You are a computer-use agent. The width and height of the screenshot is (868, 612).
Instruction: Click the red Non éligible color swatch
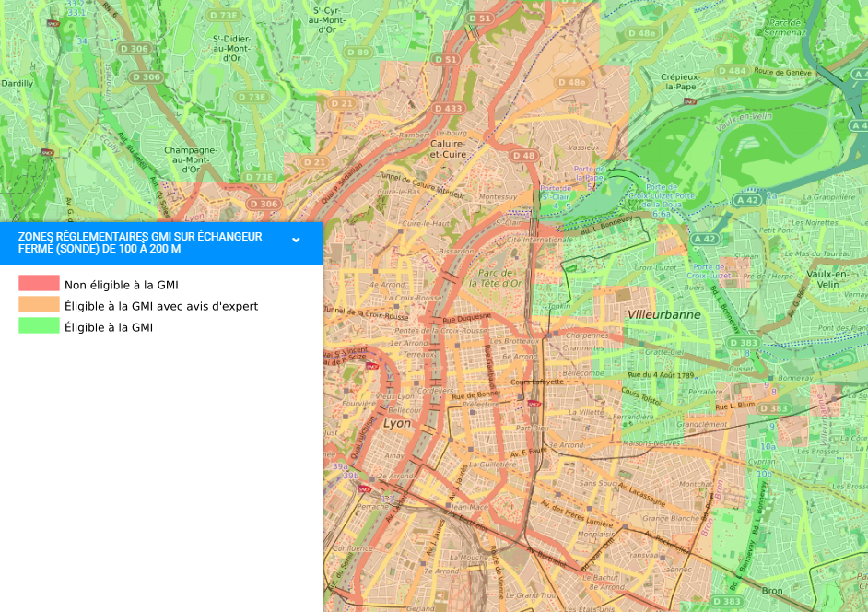39,284
